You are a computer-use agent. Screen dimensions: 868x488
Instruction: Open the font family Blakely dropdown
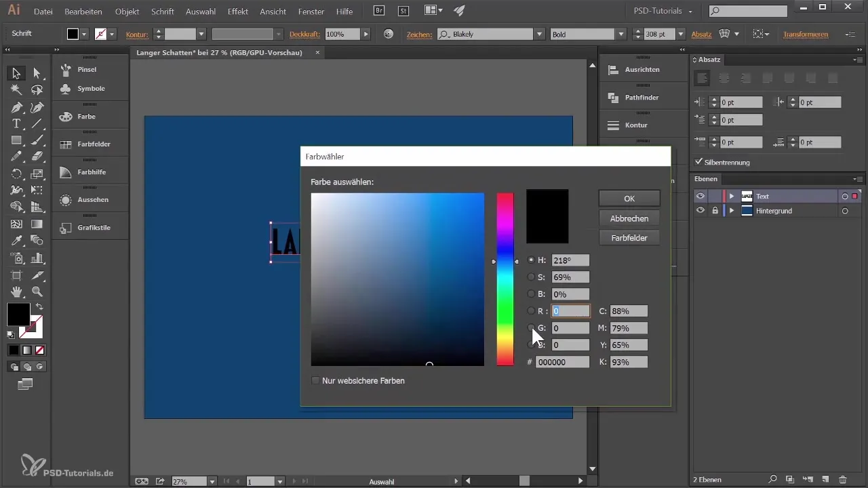click(x=540, y=34)
